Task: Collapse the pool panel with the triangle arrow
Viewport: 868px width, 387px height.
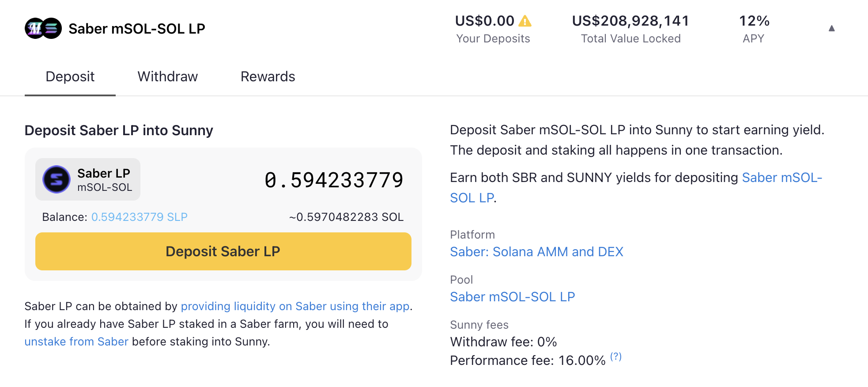Action: 831,28
